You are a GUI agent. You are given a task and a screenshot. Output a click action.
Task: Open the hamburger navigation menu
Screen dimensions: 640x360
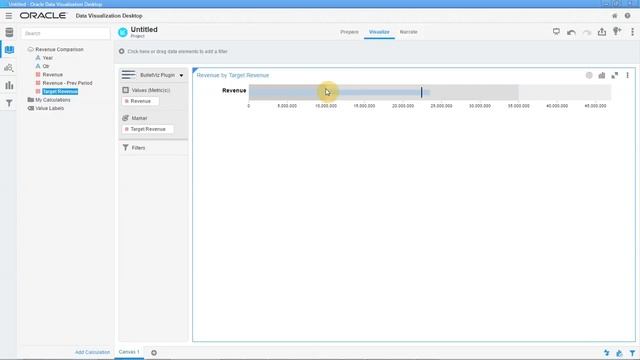pos(9,16)
